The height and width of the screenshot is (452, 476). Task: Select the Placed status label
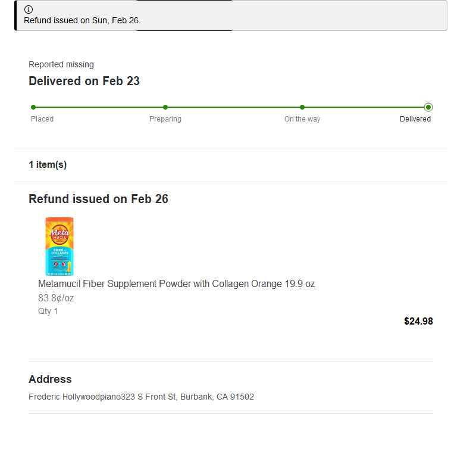click(42, 119)
